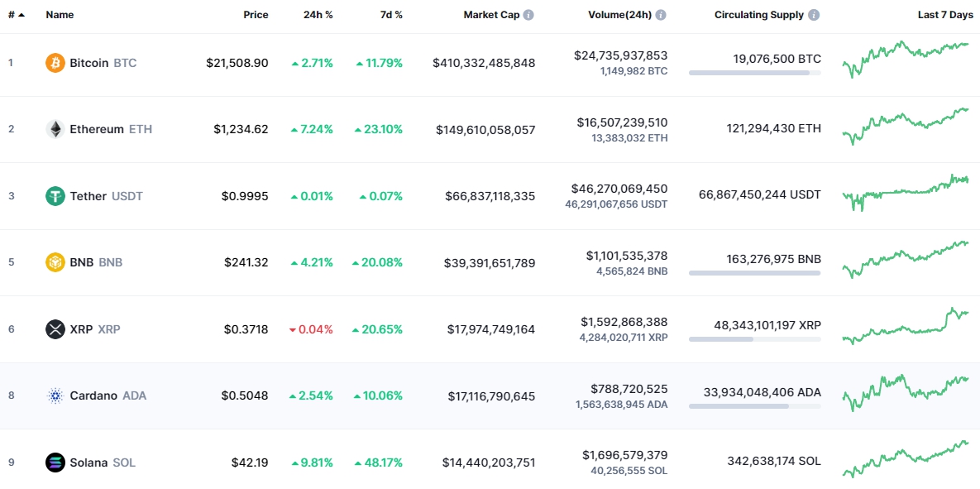Click Tether market cap $66,837,118,335

(x=490, y=196)
